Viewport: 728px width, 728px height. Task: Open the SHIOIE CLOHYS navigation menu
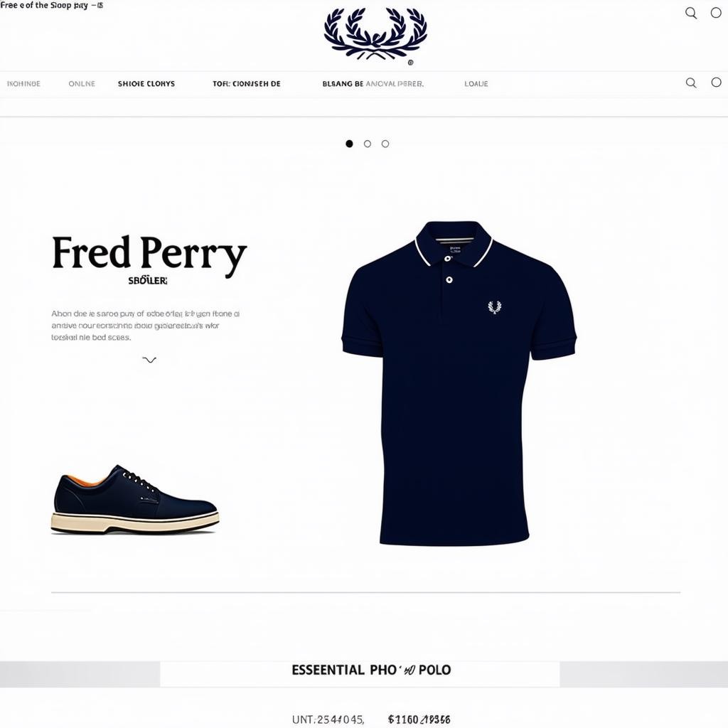point(146,84)
